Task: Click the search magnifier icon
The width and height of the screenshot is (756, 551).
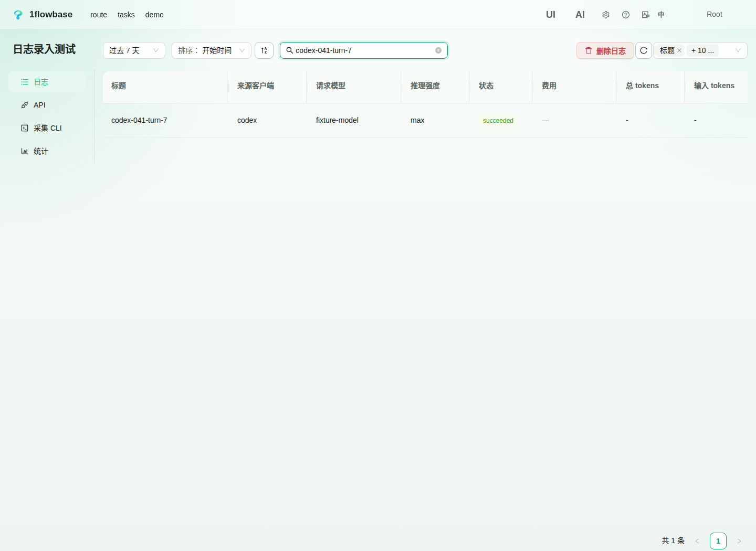Action: (x=289, y=50)
